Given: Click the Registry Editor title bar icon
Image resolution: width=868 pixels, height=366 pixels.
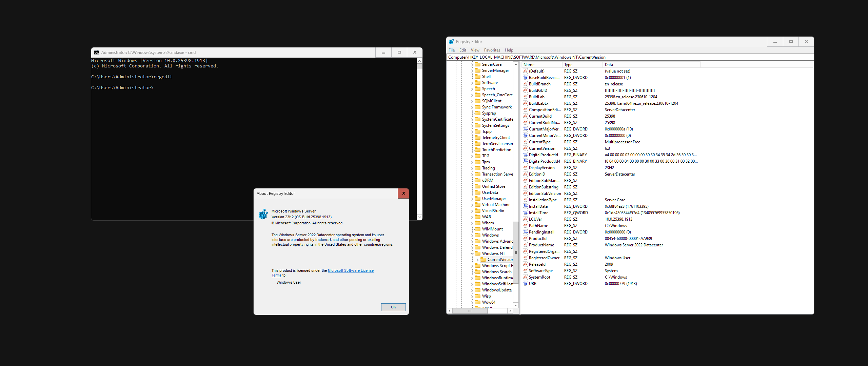Looking at the screenshot, I should coord(451,42).
